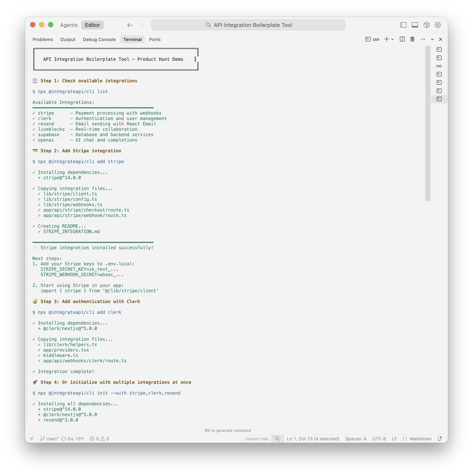
Task: Kill the terminal with the trash icon
Action: coord(412,39)
